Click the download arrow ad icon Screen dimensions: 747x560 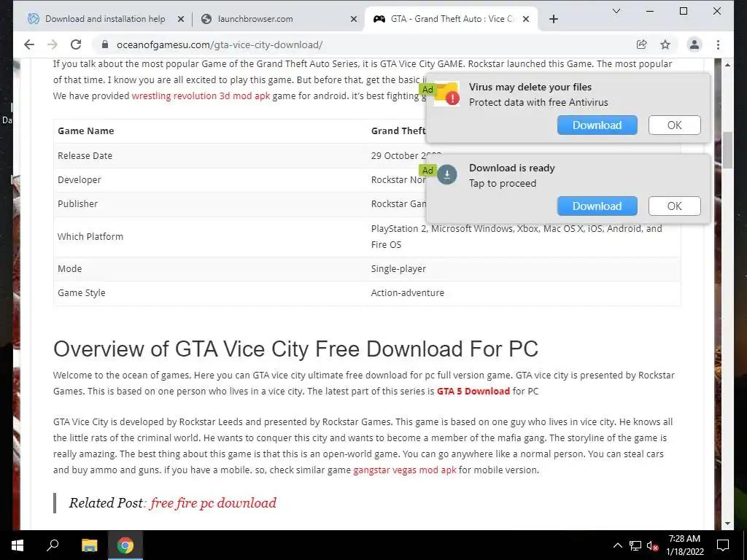[447, 175]
